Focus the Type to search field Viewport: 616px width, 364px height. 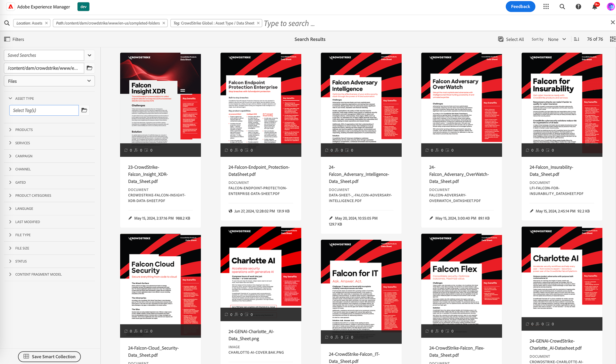coord(435,23)
